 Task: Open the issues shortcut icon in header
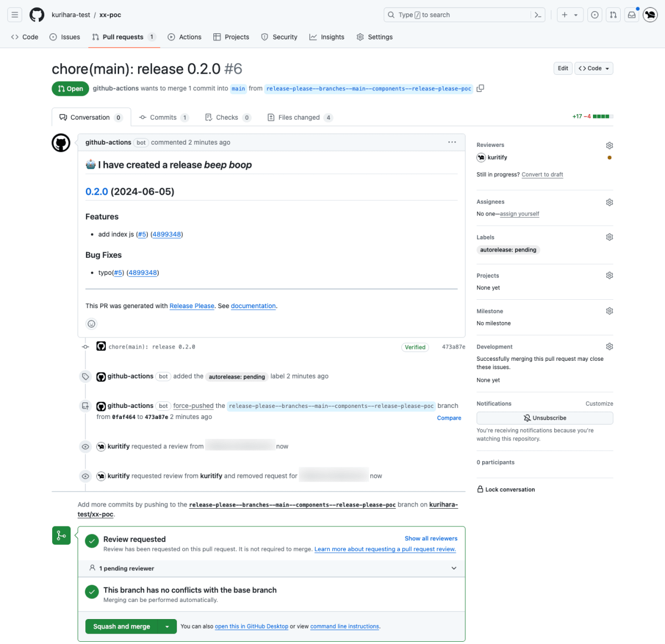click(595, 15)
